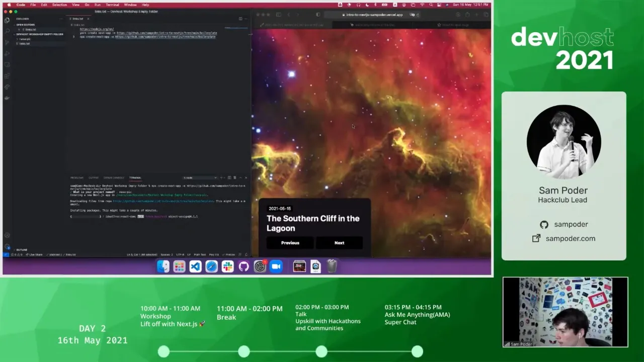The height and width of the screenshot is (362, 644).
Task: Click the Live Share status bar item
Action: pos(36,255)
